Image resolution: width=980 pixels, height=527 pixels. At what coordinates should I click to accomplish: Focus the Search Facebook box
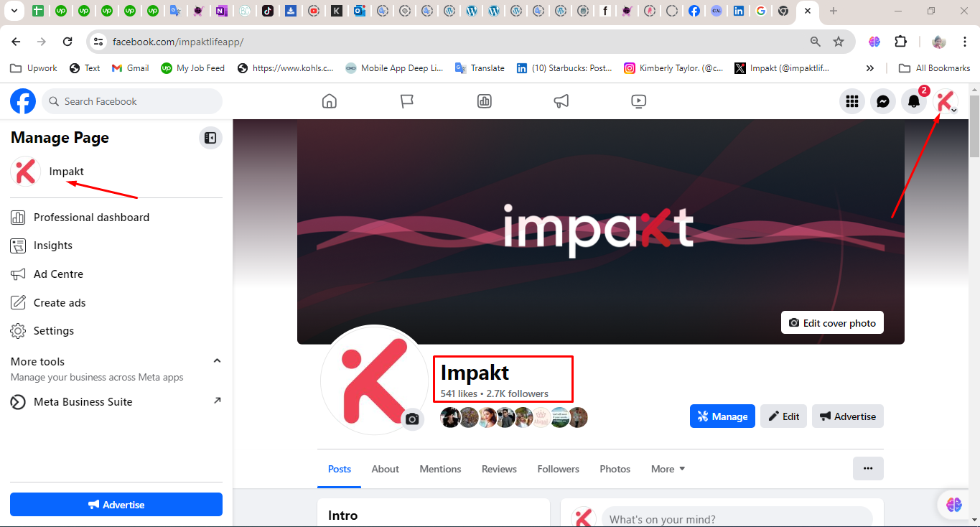point(132,101)
